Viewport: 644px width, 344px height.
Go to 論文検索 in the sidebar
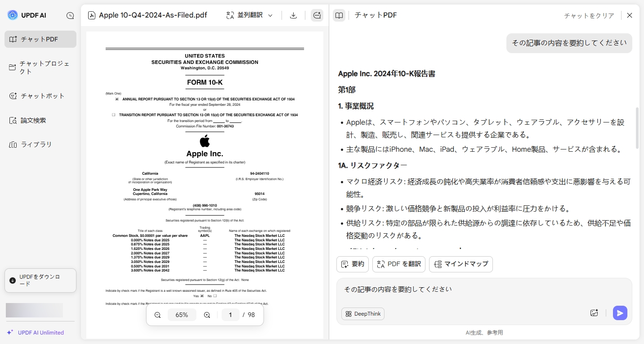pos(40,121)
